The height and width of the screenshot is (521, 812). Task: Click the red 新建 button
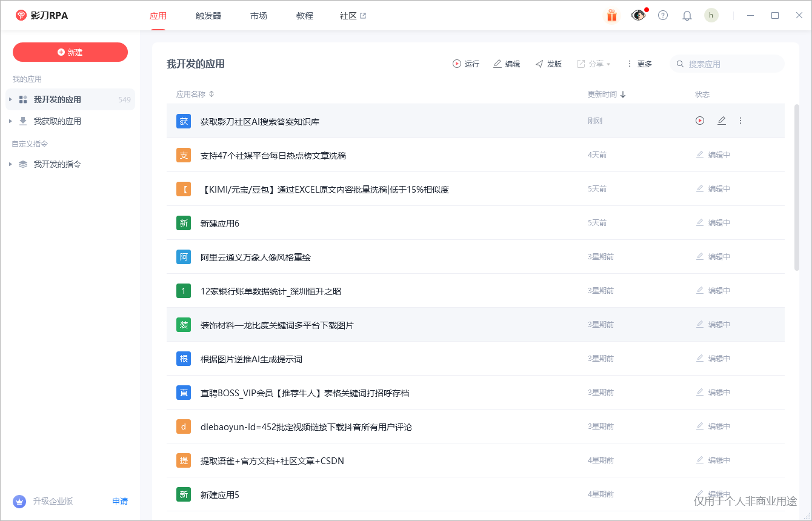click(x=70, y=52)
